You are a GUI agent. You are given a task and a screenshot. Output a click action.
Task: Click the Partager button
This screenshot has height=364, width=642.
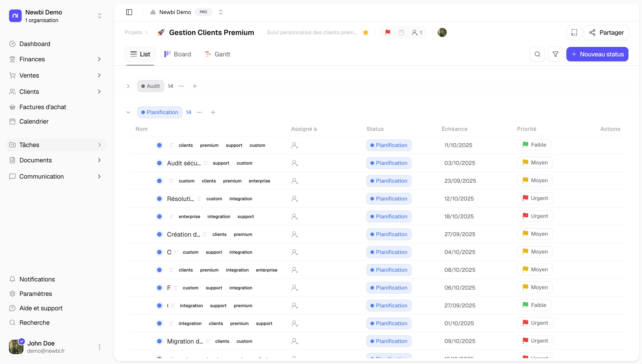click(606, 32)
